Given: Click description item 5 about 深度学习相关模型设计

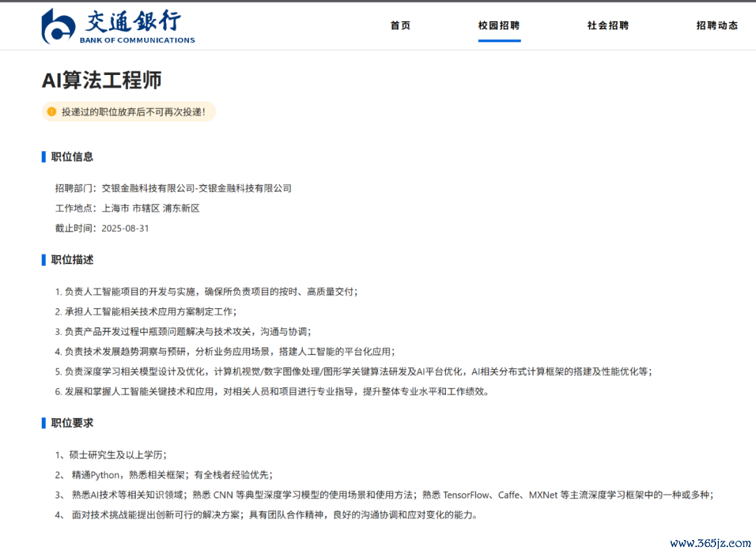Looking at the screenshot, I should (353, 372).
